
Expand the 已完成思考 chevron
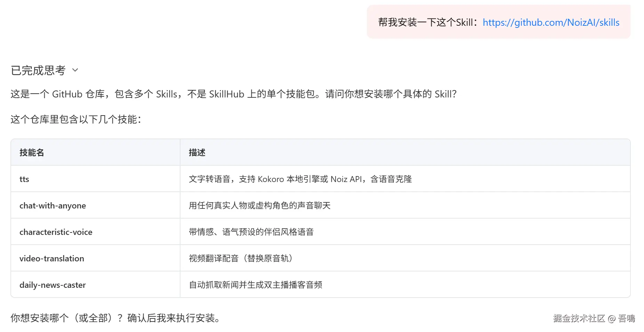[x=75, y=70]
